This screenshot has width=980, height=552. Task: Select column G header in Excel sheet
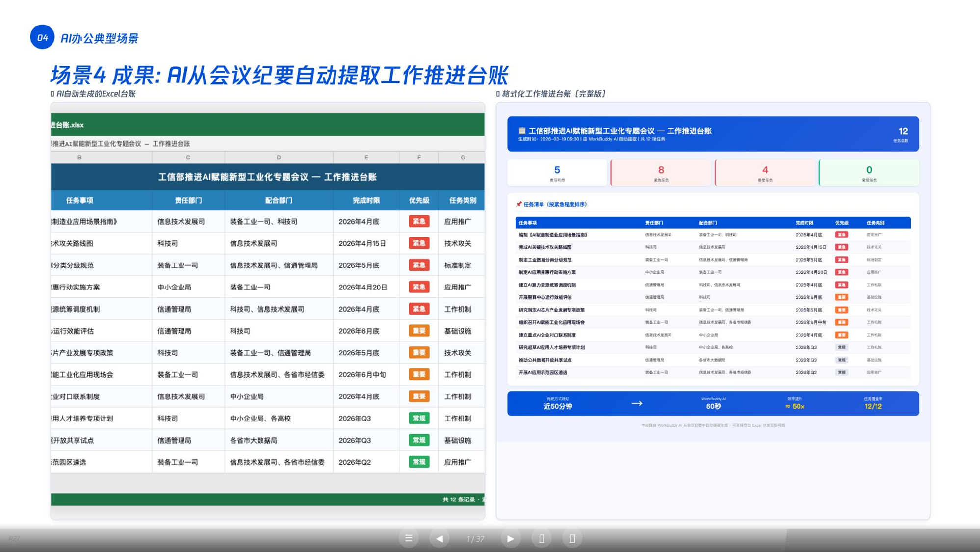tap(463, 158)
